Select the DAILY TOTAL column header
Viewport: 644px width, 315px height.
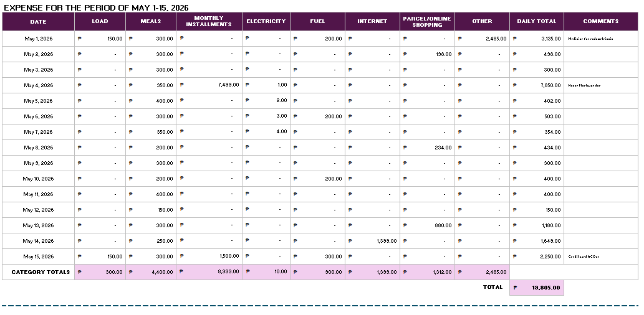tap(537, 21)
